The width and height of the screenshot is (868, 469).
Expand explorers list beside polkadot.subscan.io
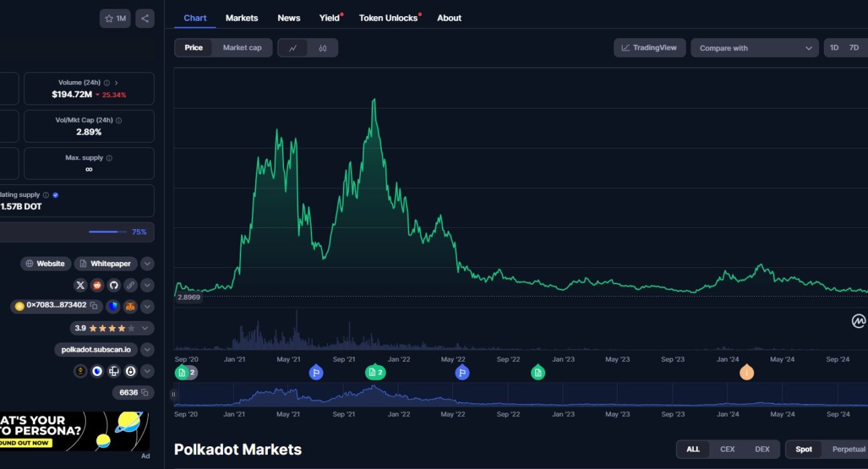(147, 350)
